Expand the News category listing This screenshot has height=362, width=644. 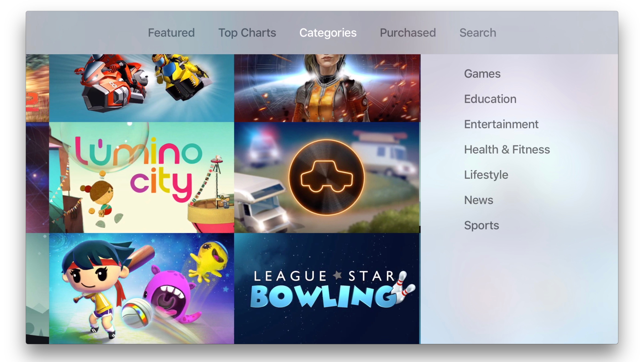point(479,200)
